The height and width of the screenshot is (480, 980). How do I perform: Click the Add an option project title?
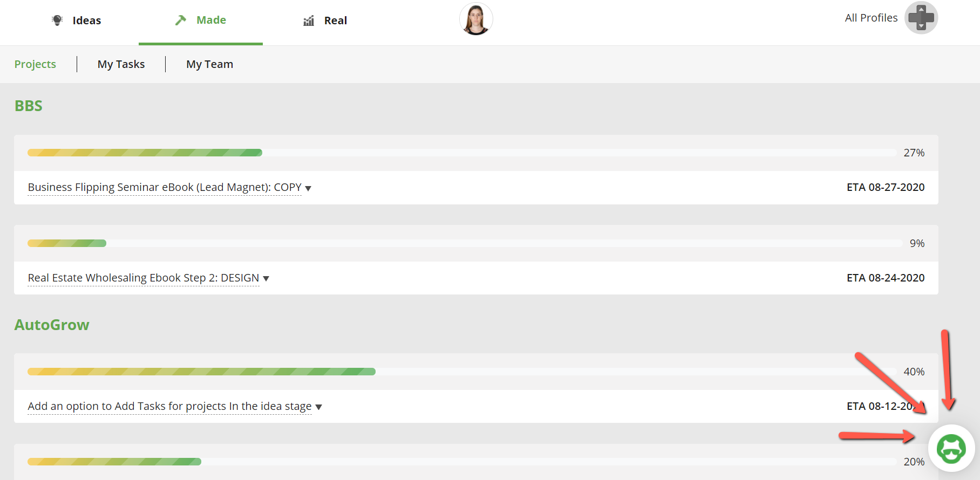(x=169, y=406)
